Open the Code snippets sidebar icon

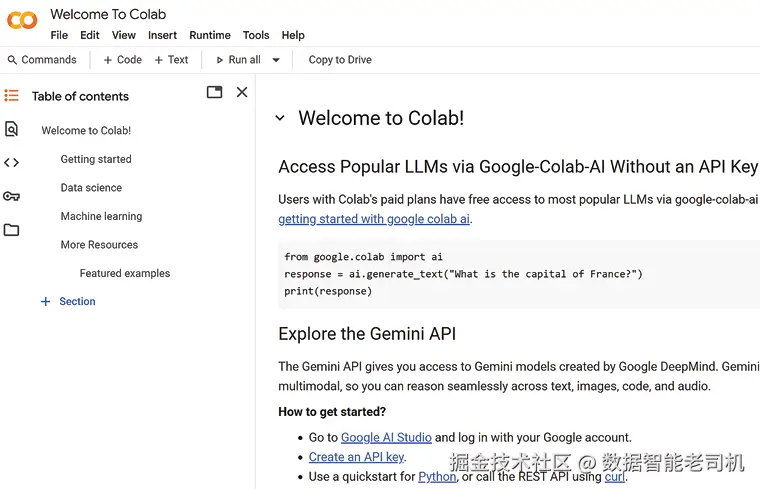click(11, 162)
